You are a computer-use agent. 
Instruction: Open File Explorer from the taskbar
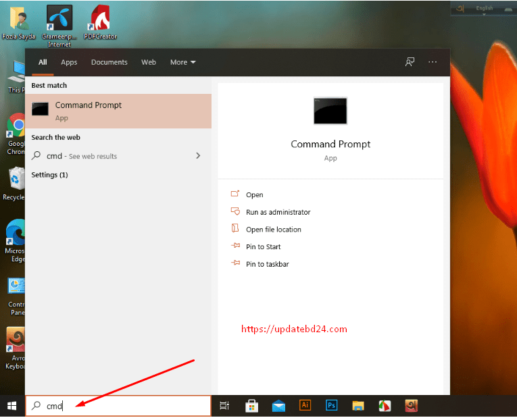click(x=358, y=406)
